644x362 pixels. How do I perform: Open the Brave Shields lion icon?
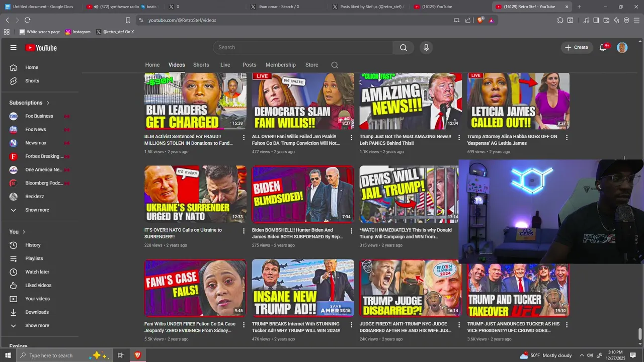click(480, 20)
